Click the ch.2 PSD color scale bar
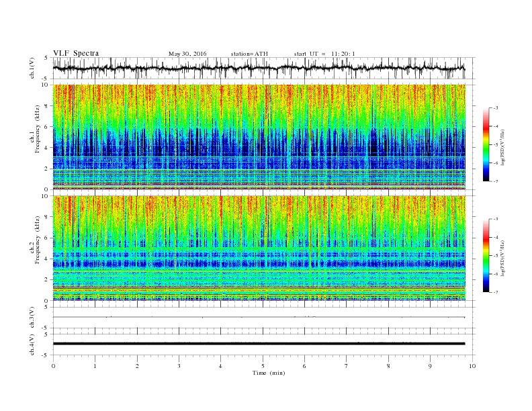Image resolution: width=532 pixels, height=411 pixels. click(x=486, y=256)
